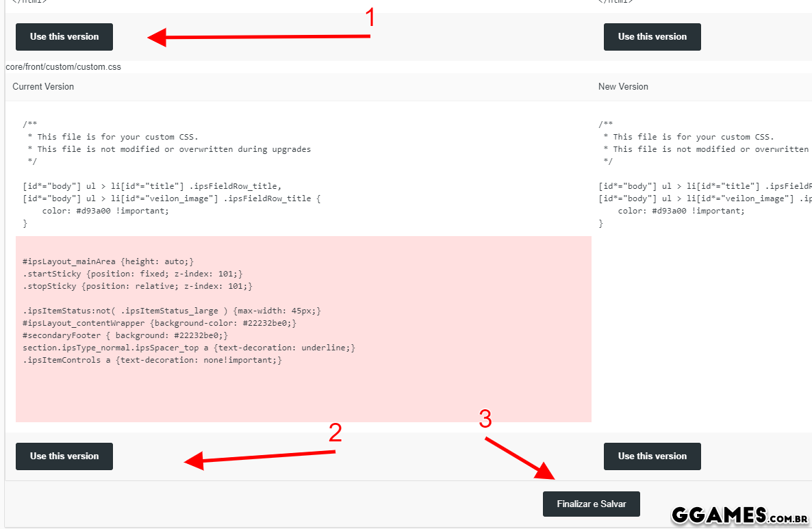Viewport: 812px width, 529px height.
Task: Use this version beneath New Version custom.css pane
Action: (652, 456)
